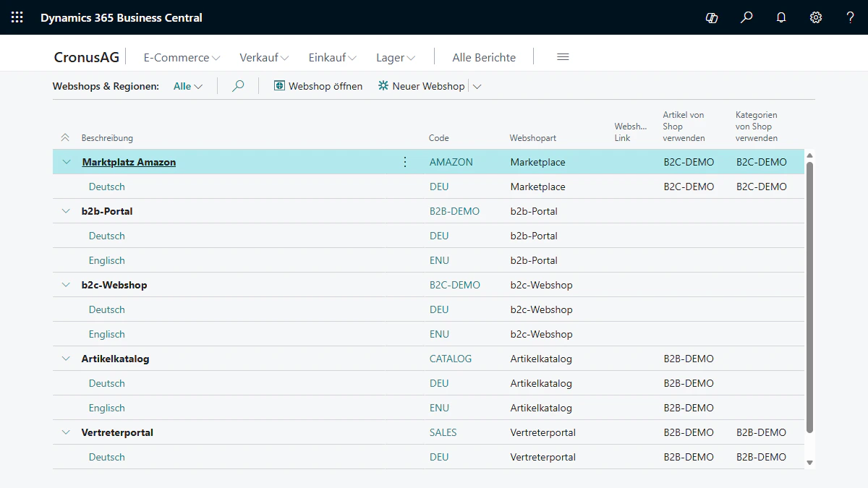The image size is (868, 488).
Task: Click the three-dot menu for Marktplatz Amazon
Action: tap(405, 162)
